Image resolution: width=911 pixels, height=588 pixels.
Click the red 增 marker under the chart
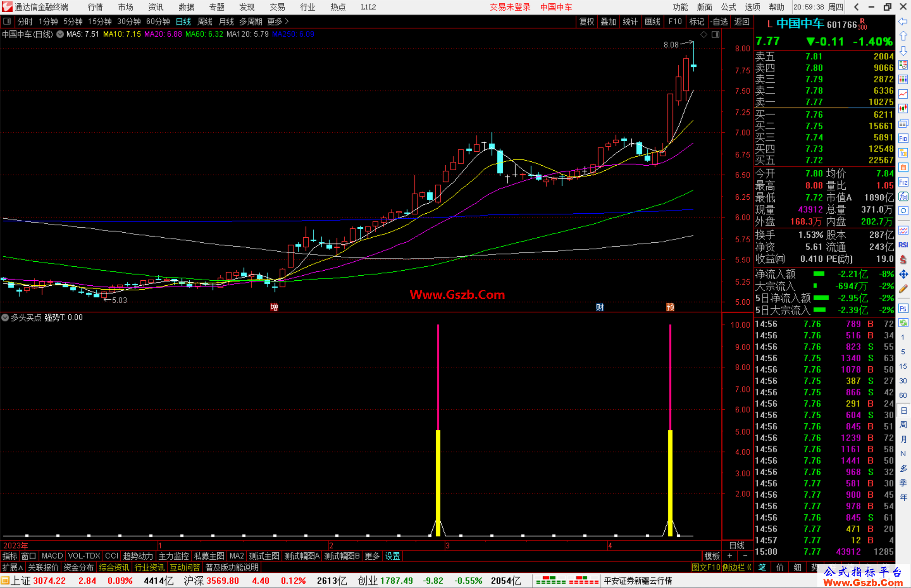[274, 307]
